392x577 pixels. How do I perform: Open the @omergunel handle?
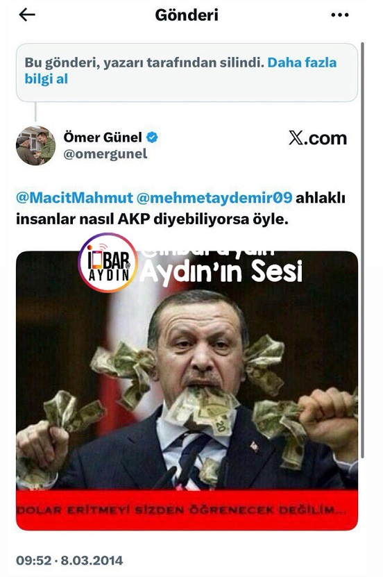[105, 154]
